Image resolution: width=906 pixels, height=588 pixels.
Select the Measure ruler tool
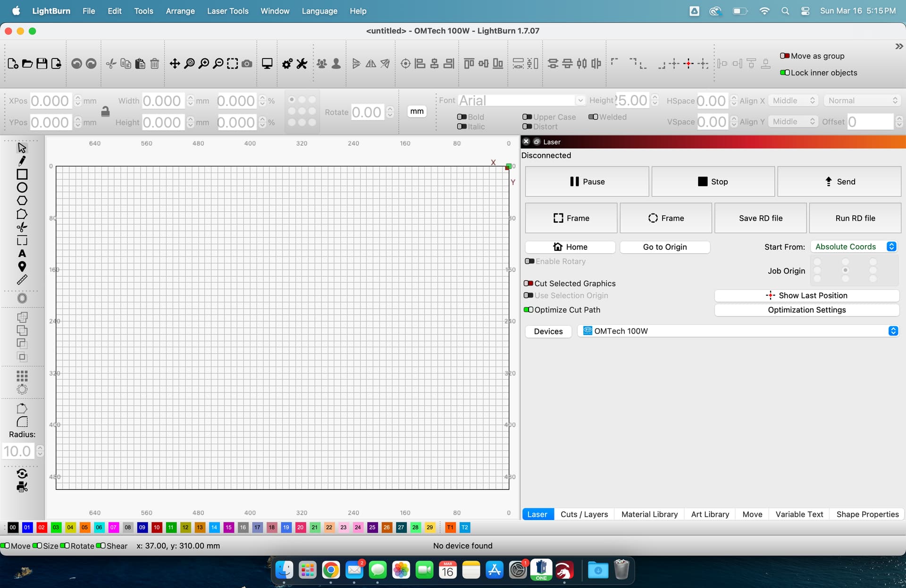[x=22, y=280]
